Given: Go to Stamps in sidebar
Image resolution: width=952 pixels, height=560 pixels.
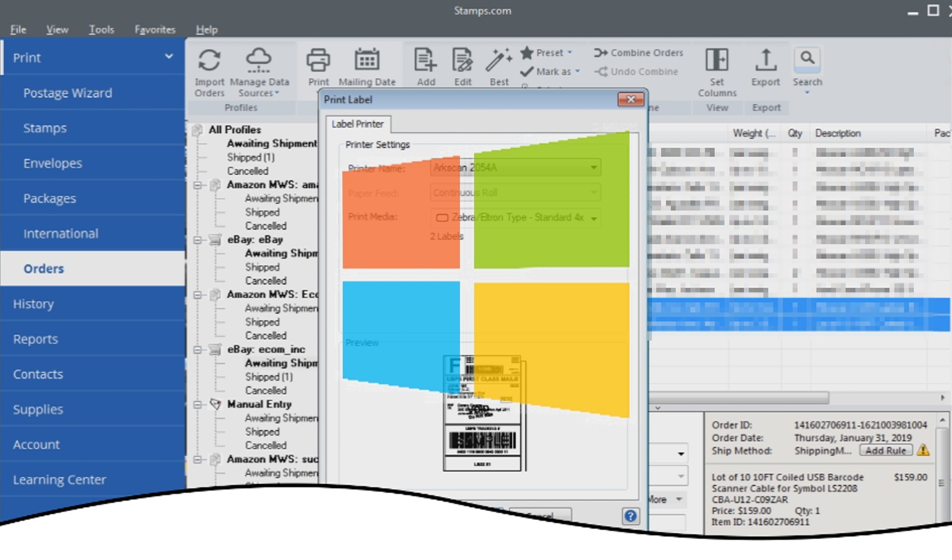Looking at the screenshot, I should pyautogui.click(x=92, y=128).
